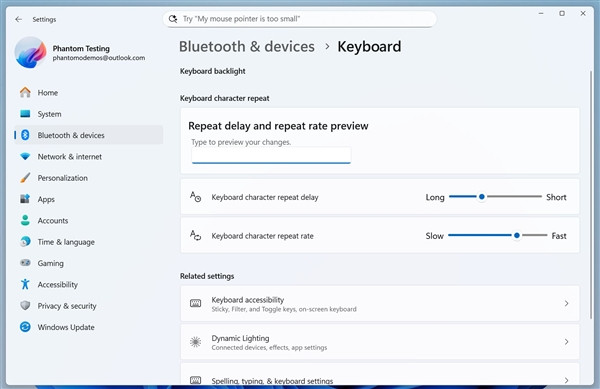The image size is (600, 389).
Task: Open Privacy & security settings
Action: click(x=89, y=306)
